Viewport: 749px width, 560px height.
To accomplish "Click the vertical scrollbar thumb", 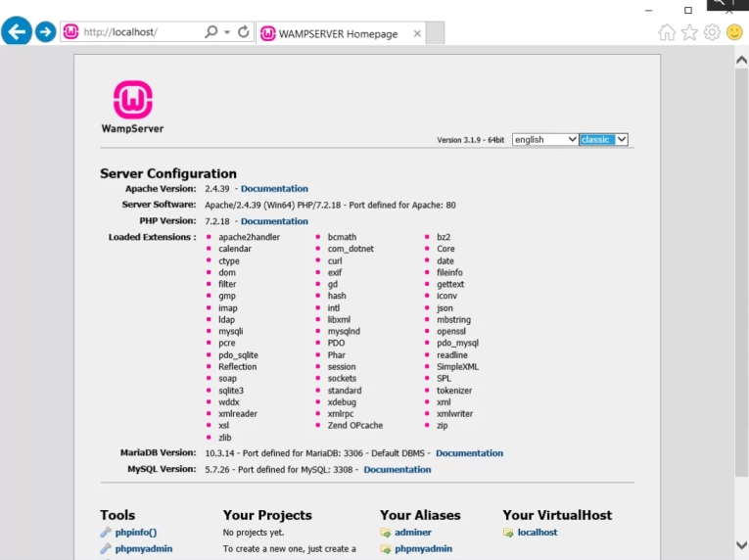I will [741, 272].
